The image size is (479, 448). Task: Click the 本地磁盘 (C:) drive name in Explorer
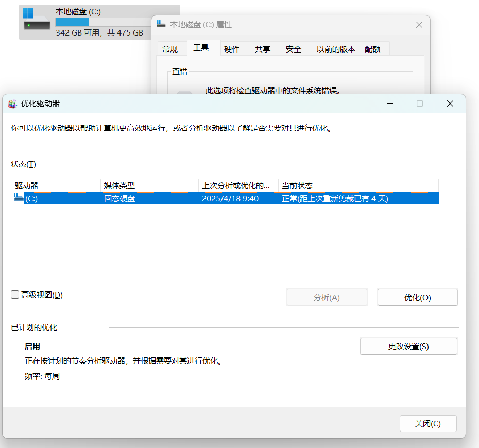tap(78, 12)
